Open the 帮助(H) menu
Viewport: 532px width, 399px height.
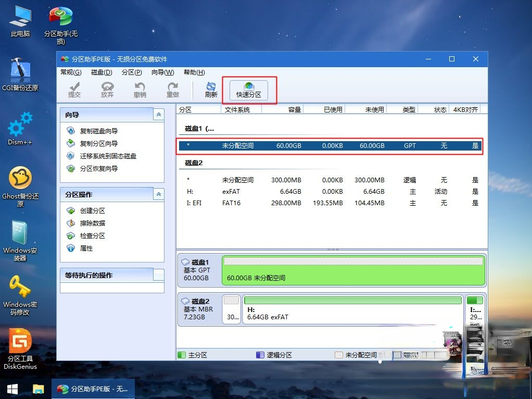(194, 72)
